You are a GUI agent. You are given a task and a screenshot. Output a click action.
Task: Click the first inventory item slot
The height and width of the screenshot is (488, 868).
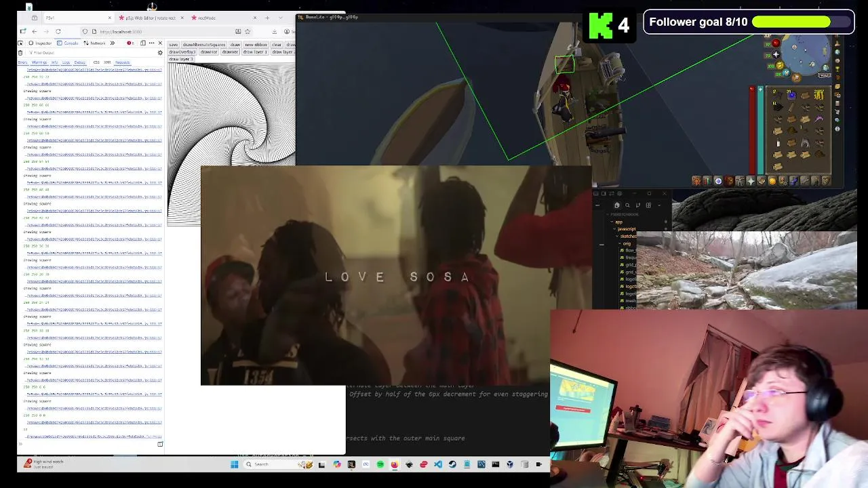(777, 95)
